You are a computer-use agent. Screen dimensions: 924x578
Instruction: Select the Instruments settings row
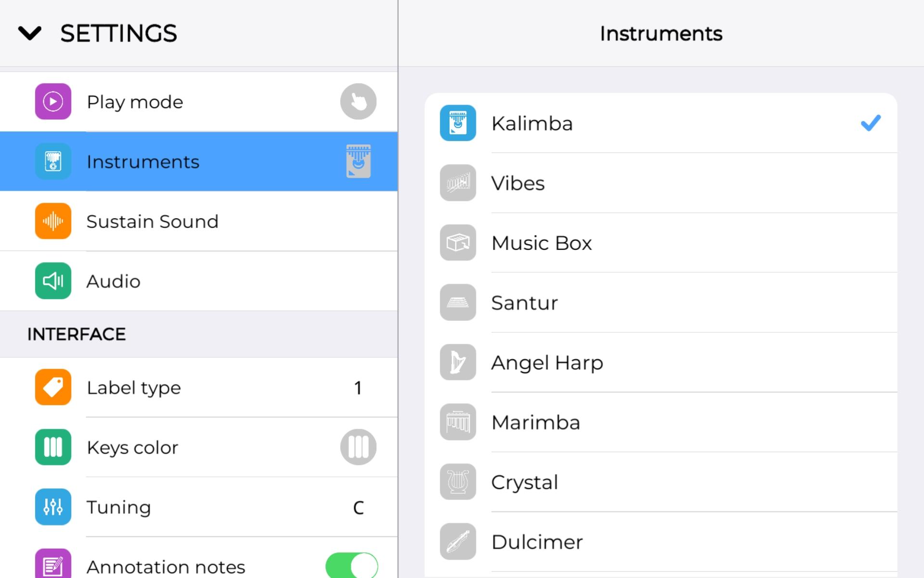(x=199, y=161)
